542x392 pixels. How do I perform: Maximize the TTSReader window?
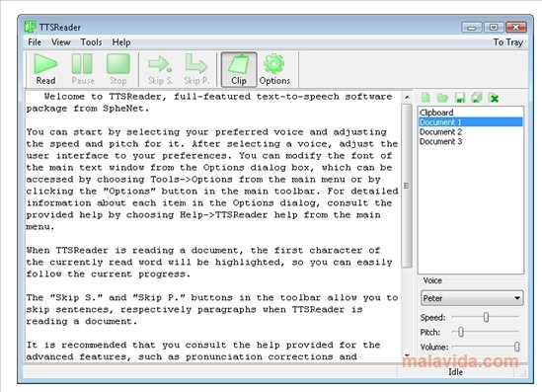[x=494, y=27]
